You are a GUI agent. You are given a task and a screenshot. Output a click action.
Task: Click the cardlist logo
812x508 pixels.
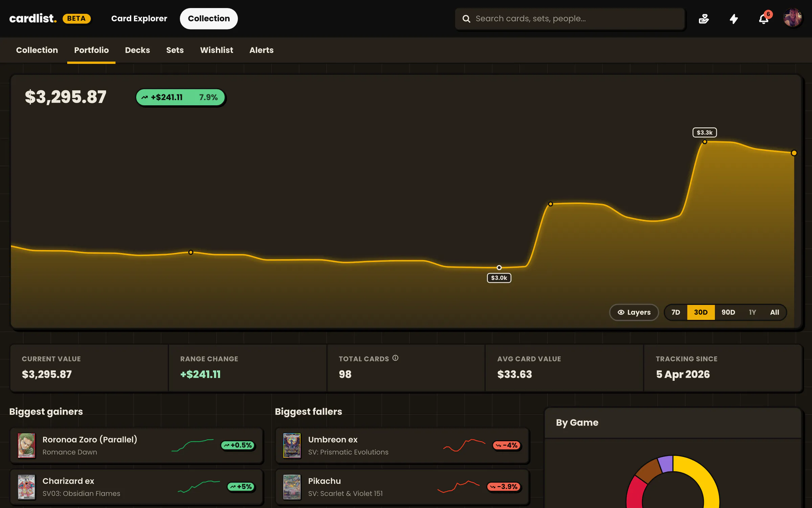[x=33, y=18]
